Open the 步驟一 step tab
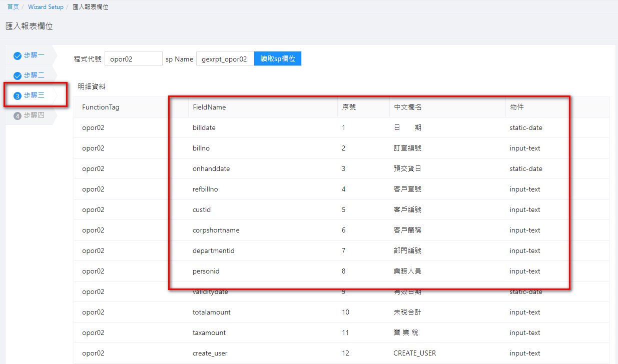This screenshot has width=618, height=364. [x=34, y=55]
